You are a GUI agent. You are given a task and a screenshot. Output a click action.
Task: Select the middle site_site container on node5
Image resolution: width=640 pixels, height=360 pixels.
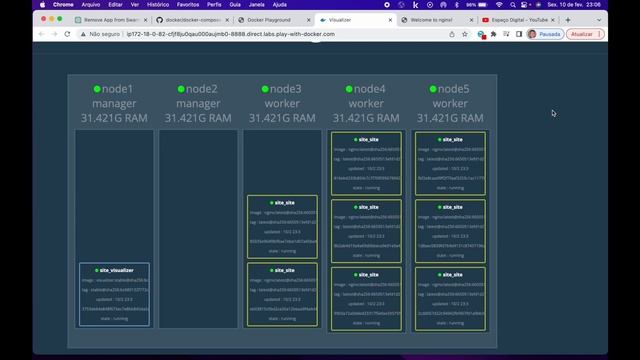[x=450, y=231]
